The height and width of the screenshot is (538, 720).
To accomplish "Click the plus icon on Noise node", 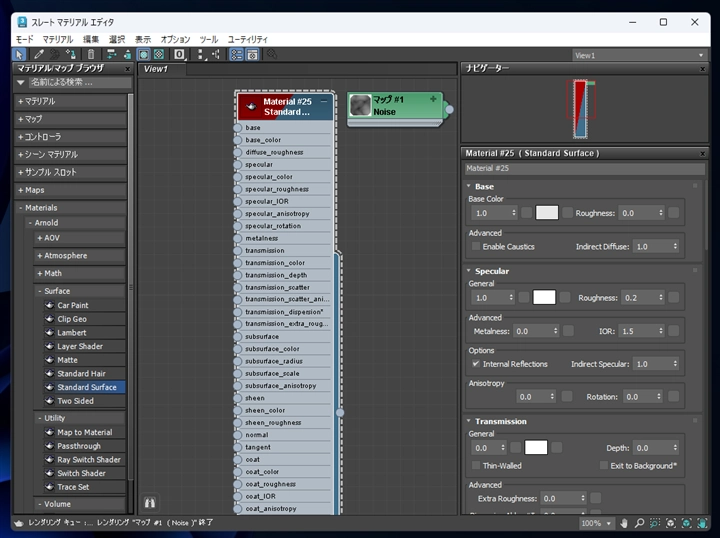I will click(433, 99).
